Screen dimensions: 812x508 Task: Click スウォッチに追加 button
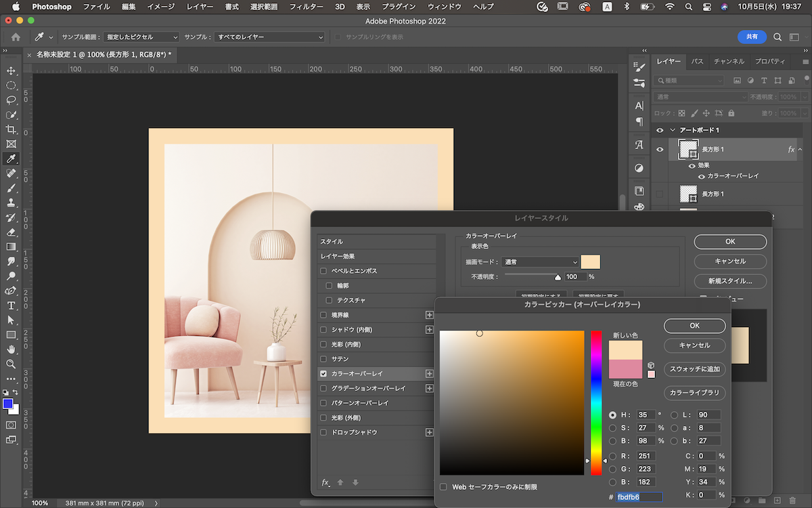[694, 370]
